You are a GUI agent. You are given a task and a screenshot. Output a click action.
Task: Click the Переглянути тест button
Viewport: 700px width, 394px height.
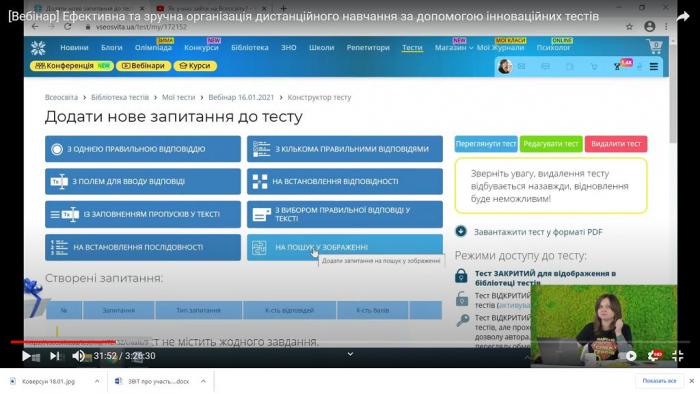[486, 144]
